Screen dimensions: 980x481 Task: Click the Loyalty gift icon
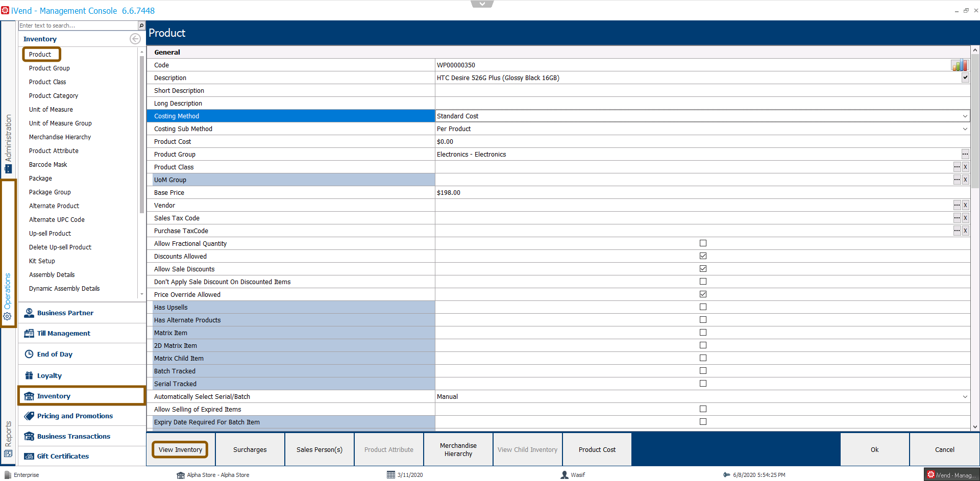(x=29, y=375)
